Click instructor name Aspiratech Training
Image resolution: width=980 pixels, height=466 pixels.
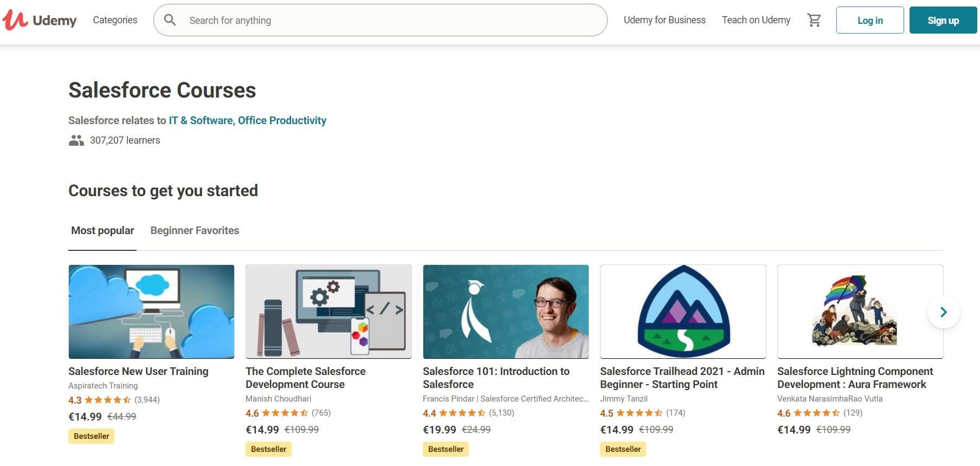click(103, 386)
